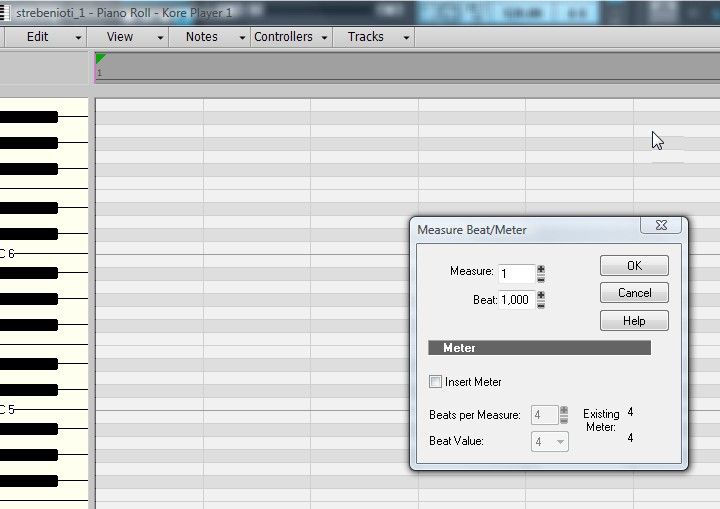Click the Cancel button in the dialog
The image size is (720, 509).
pyautogui.click(x=634, y=293)
